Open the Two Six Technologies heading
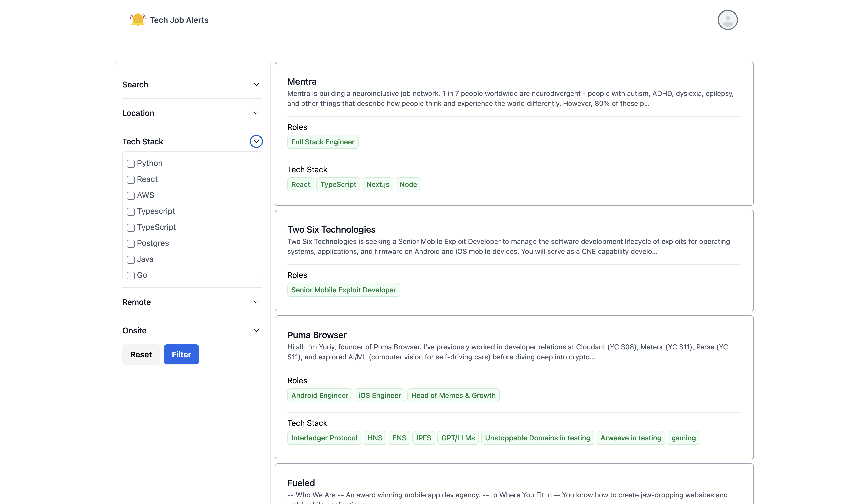Viewport: 868px width, 504px height. 332,230
